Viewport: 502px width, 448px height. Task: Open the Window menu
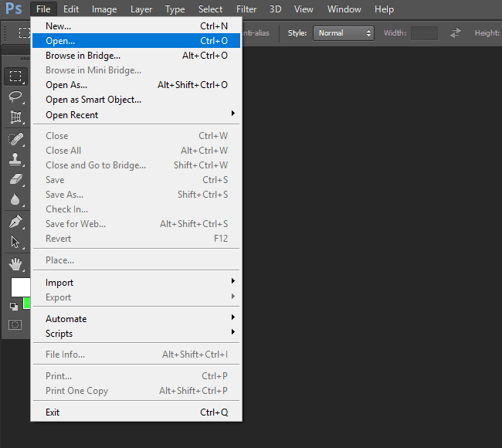point(344,9)
